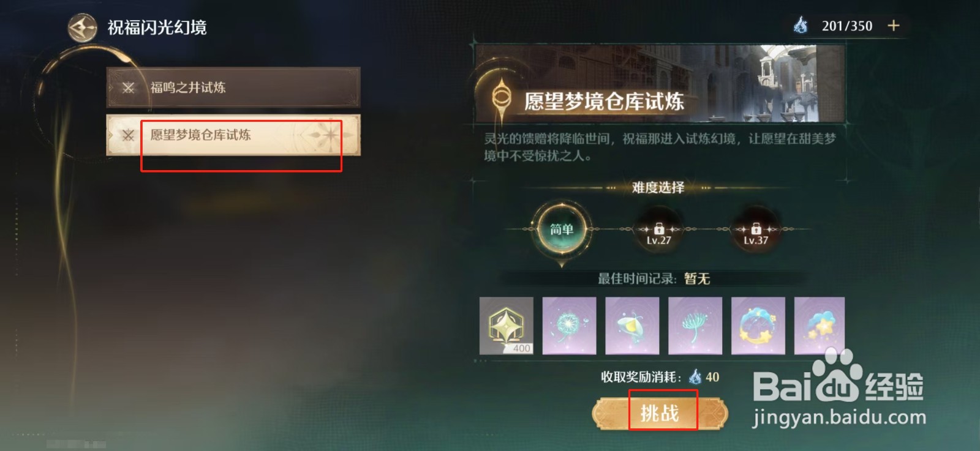980x451 pixels.
Task: Start the trial with 挑战 button
Action: [660, 414]
